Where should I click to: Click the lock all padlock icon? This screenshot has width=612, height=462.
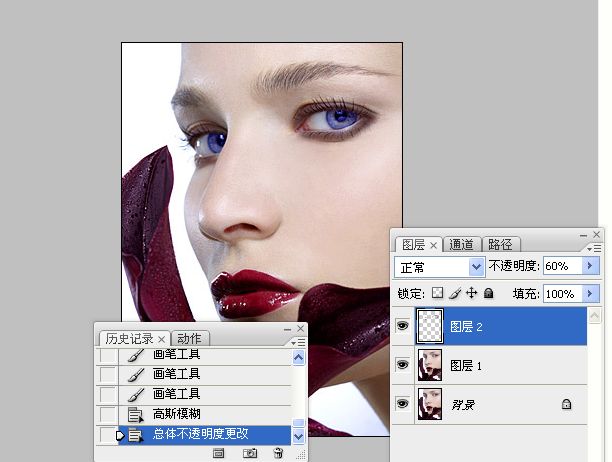(488, 293)
